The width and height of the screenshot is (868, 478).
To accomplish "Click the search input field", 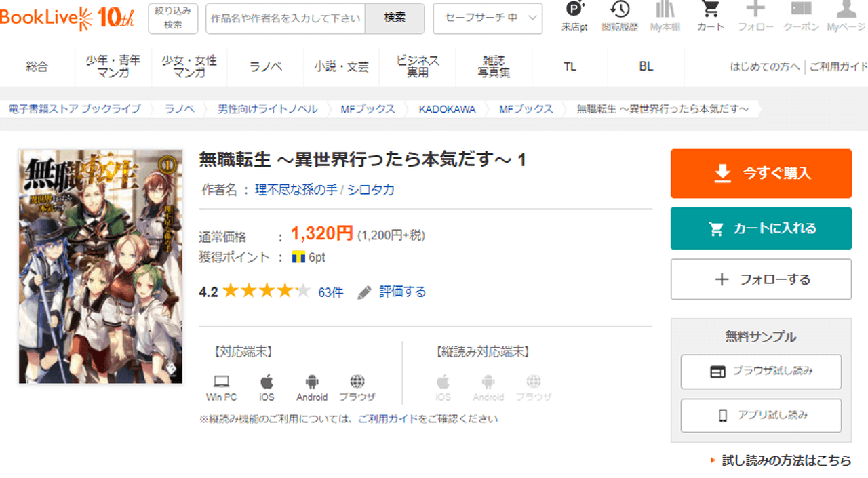I will (x=285, y=18).
